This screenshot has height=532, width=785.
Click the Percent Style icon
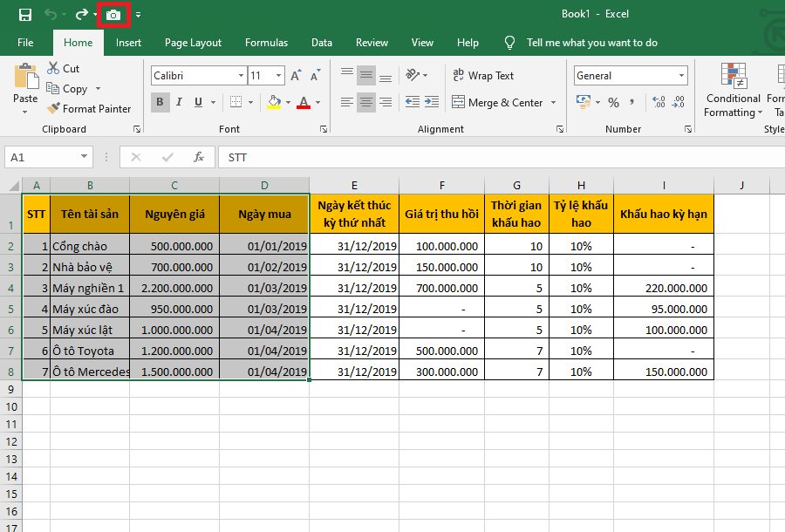[x=613, y=103]
